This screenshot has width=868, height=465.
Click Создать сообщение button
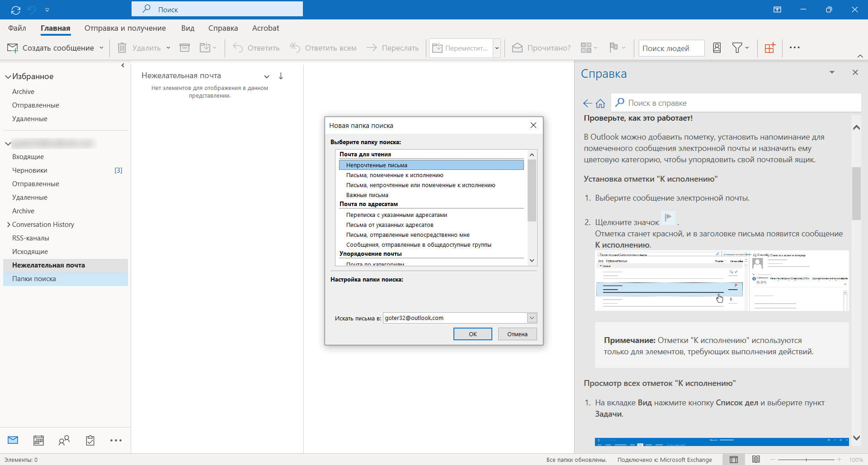51,48
